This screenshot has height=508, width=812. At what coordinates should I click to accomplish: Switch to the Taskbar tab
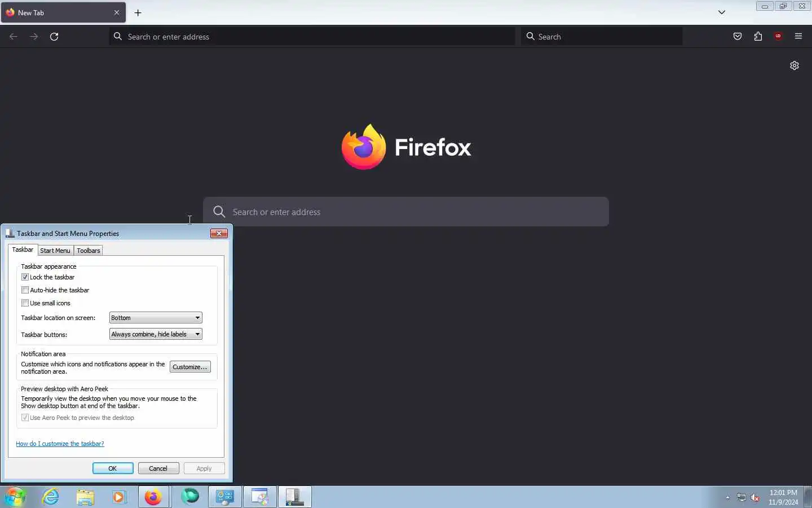23,249
